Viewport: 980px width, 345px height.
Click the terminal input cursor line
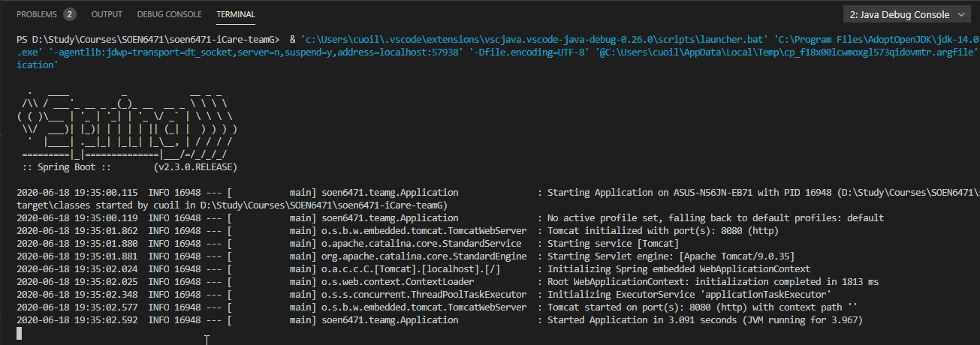pos(20,334)
